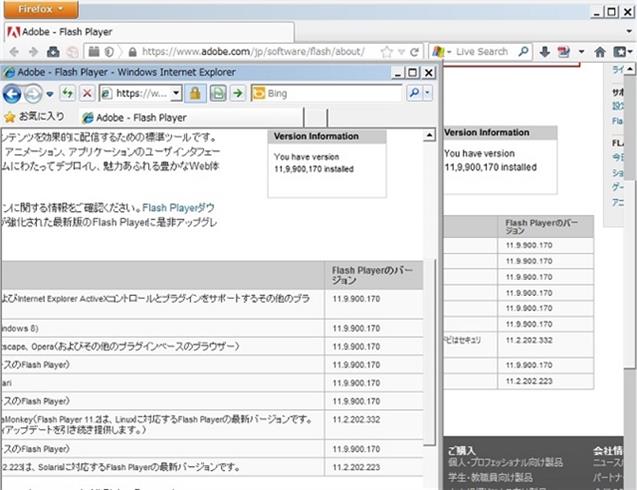Image resolution: width=637 pixels, height=490 pixels.
Task: Click Firefox's search magnifier icon
Action: coord(524,52)
